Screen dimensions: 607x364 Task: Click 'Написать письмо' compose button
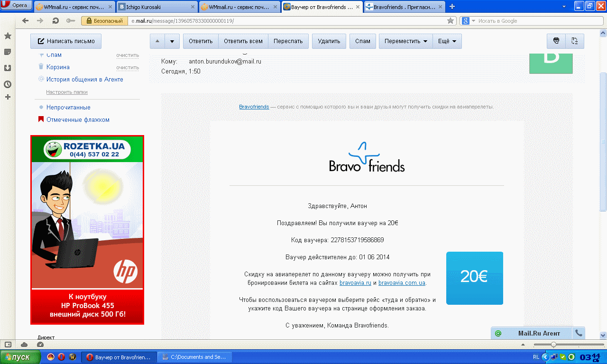(x=66, y=41)
